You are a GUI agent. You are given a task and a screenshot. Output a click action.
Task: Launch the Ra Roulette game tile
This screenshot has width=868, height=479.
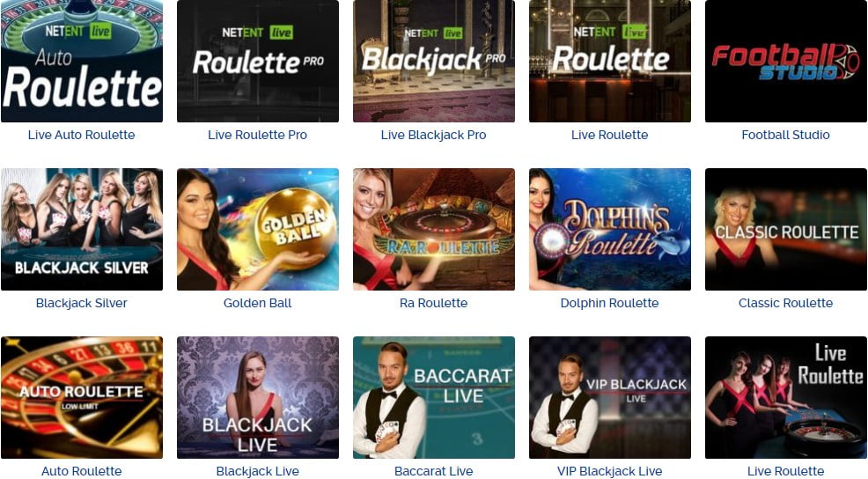coord(434,229)
